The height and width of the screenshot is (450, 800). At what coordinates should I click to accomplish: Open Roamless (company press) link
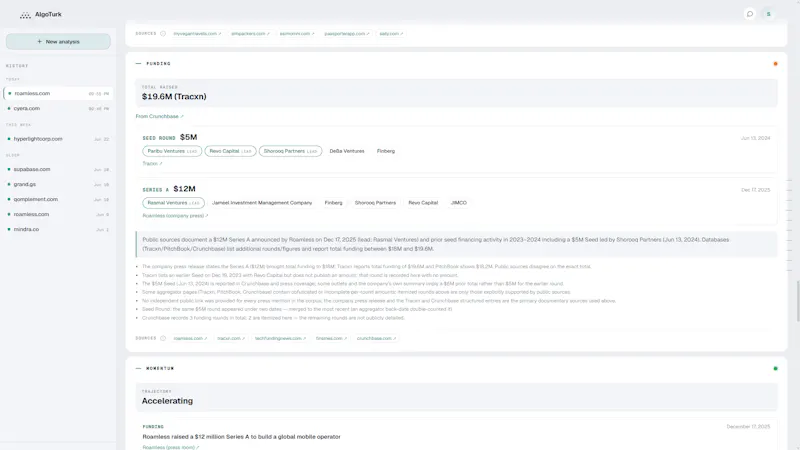175,216
